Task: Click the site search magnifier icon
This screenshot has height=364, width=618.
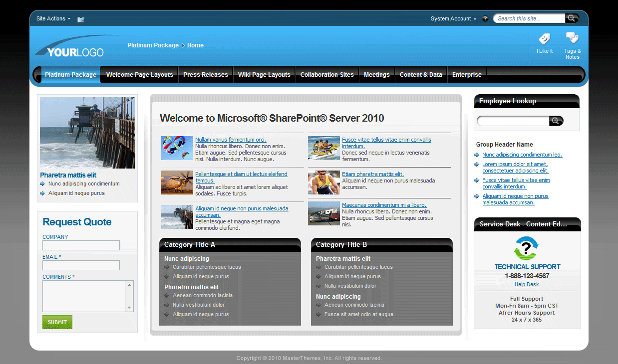Action: click(x=572, y=18)
